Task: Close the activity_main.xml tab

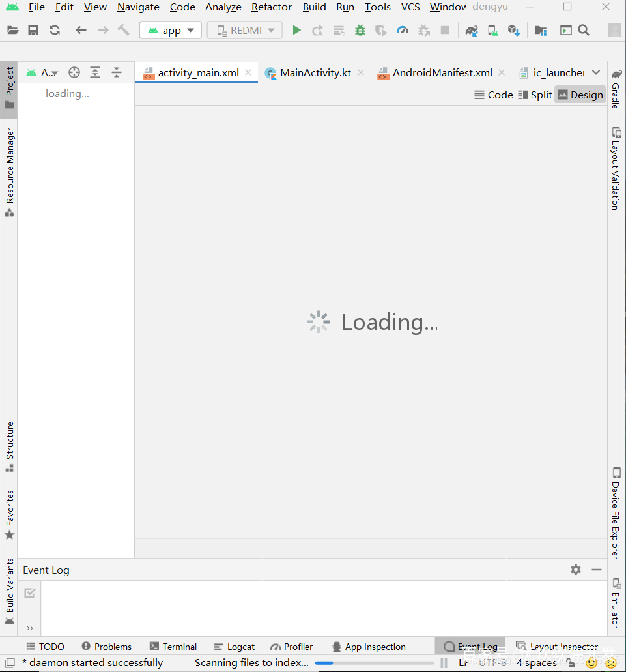Action: pos(248,72)
